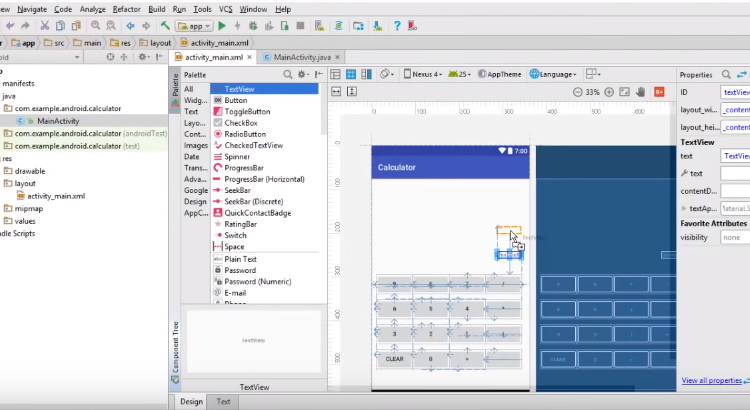This screenshot has width=750, height=410.
Task: Open the Refactor menu
Action: coord(126,9)
